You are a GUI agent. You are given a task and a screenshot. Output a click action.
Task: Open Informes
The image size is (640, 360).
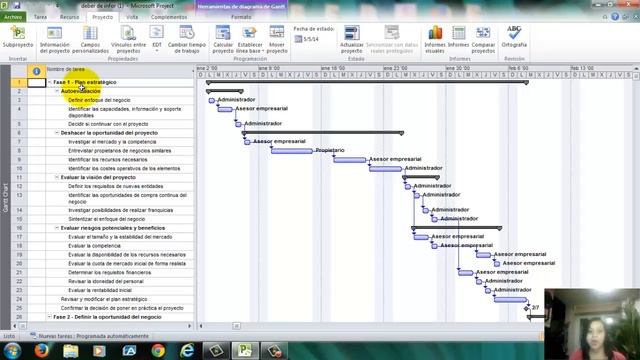(458, 37)
